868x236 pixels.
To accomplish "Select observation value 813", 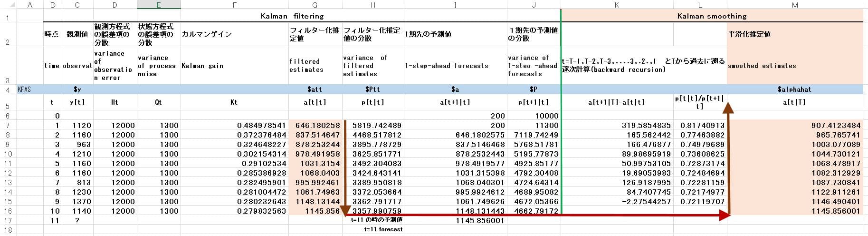I will pos(83,183).
